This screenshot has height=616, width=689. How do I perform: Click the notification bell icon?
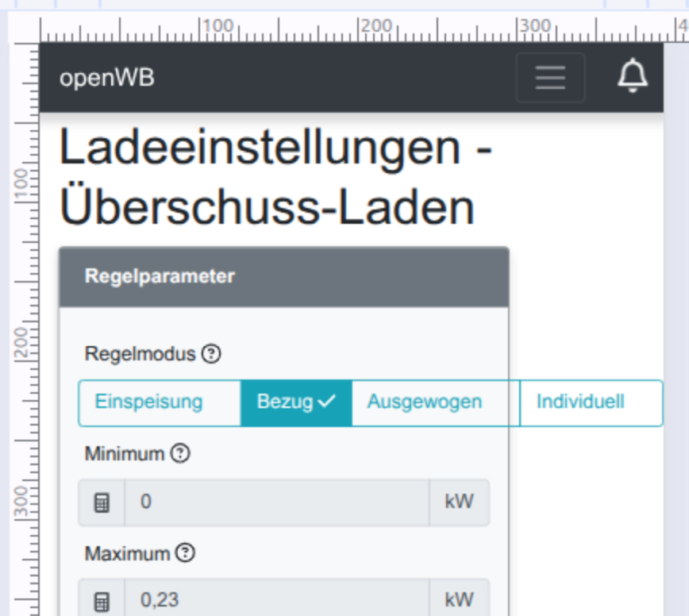point(631,77)
